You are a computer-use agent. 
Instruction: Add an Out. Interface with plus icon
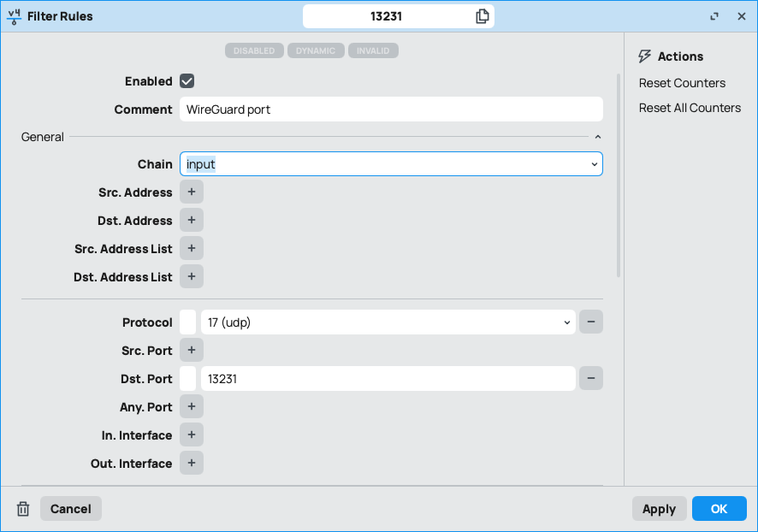(191, 464)
